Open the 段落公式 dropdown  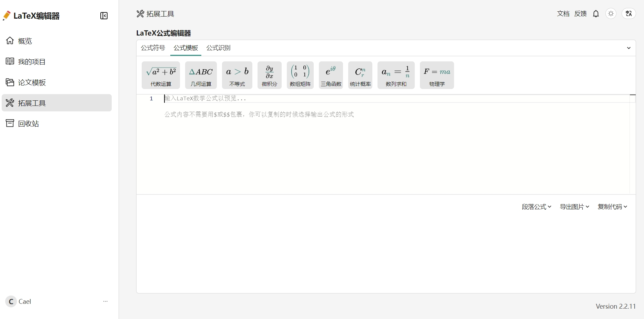[536, 207]
